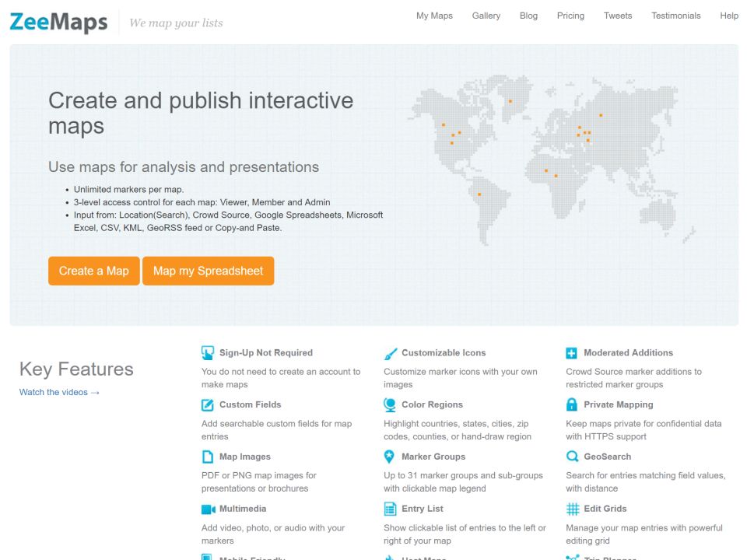Open the Testimonials page
This screenshot has height=560, width=747.
675,16
